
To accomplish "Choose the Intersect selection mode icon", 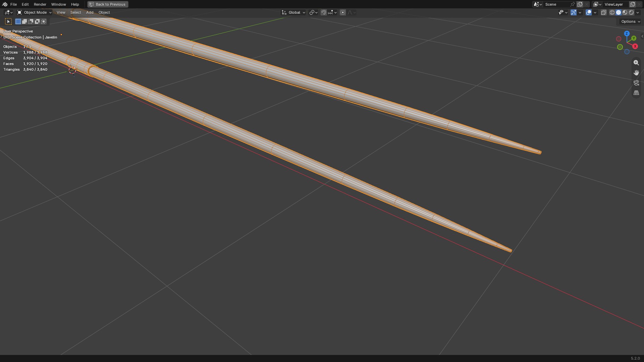I will 44,21.
